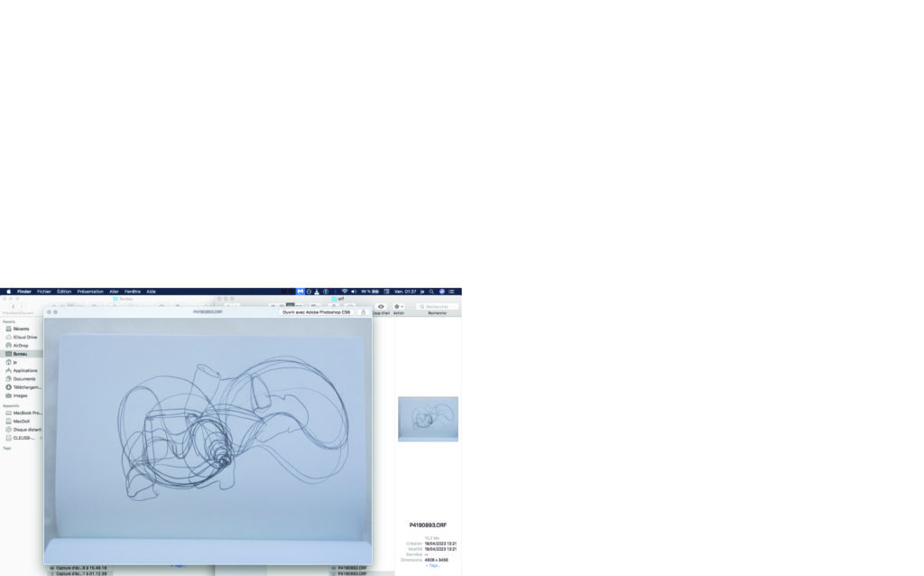Click the Quick Look share icon
Viewport: 924px width, 576px height.
[364, 311]
